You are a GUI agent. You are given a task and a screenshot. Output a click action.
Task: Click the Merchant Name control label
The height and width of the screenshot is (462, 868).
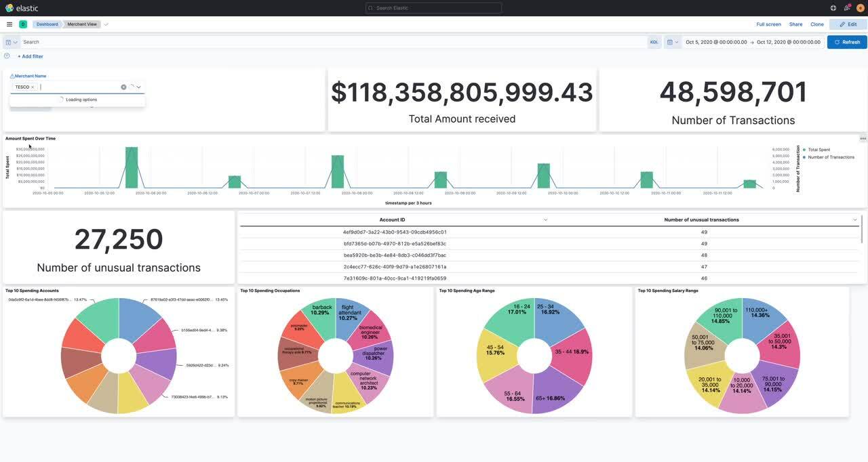pos(31,76)
